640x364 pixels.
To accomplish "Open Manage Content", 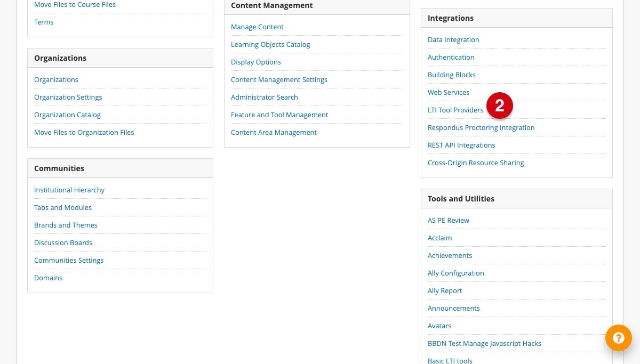I will point(257,27).
